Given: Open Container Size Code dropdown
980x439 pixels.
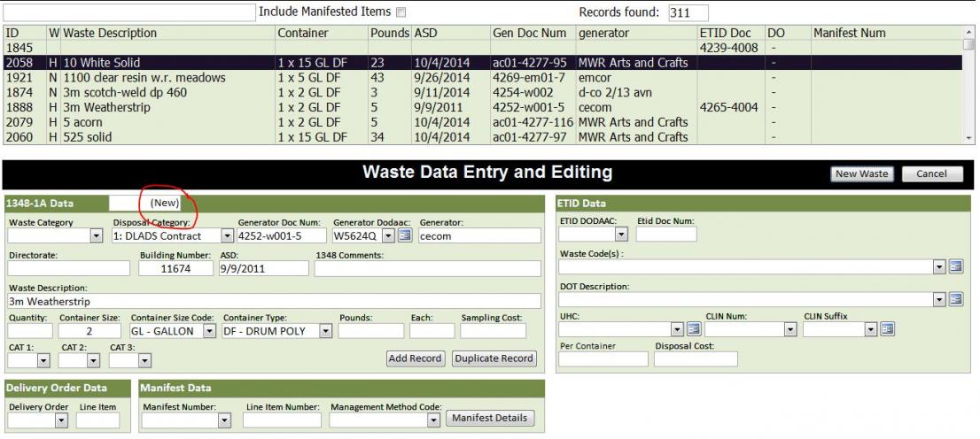Looking at the screenshot, I should coord(210,331).
